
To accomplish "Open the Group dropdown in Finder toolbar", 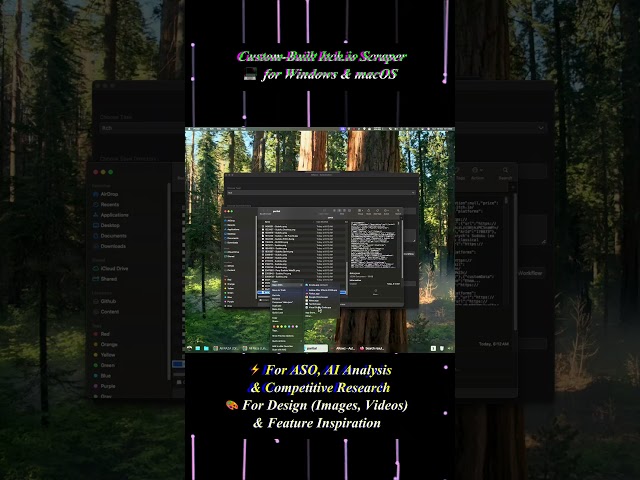I will 360,211.
